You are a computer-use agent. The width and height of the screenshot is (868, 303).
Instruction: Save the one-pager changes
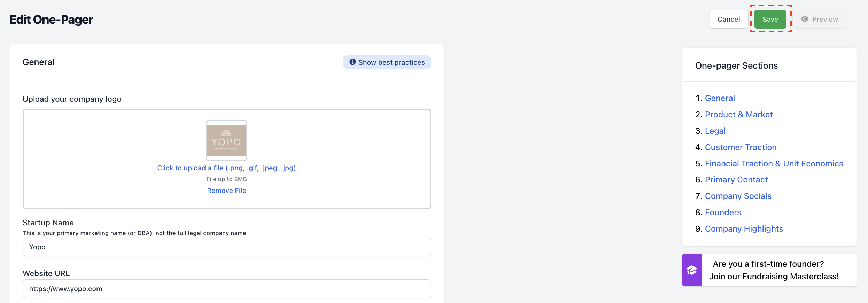click(770, 19)
